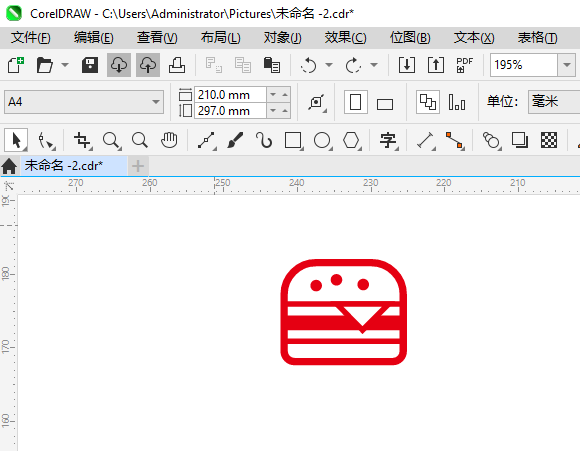Click the Copy icon

pos(243,65)
